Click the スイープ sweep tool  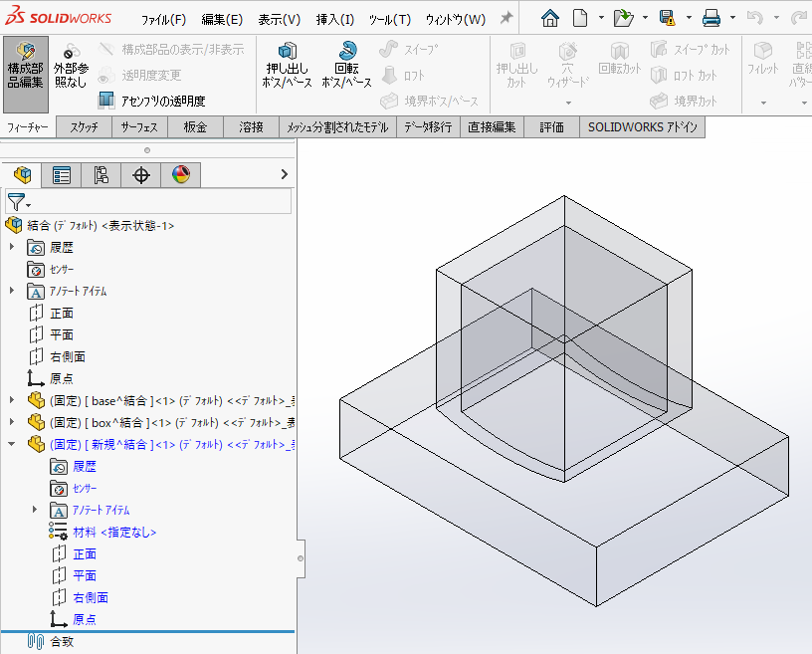pyautogui.click(x=409, y=50)
